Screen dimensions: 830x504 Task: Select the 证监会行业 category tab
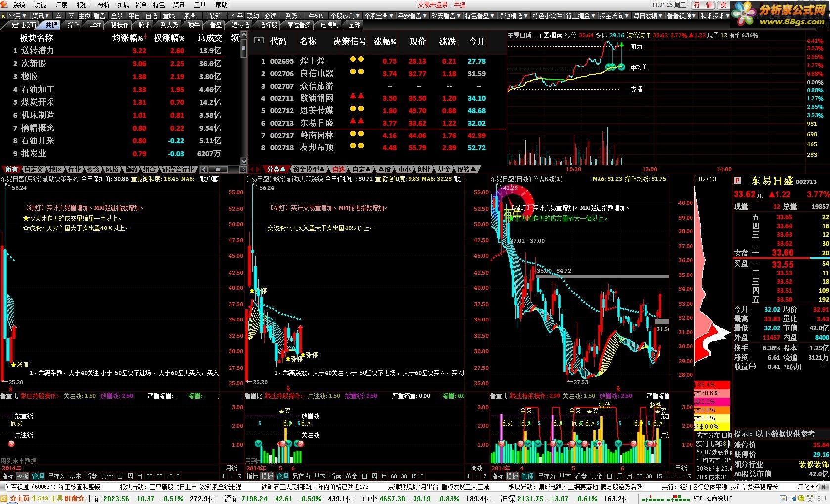[178, 169]
